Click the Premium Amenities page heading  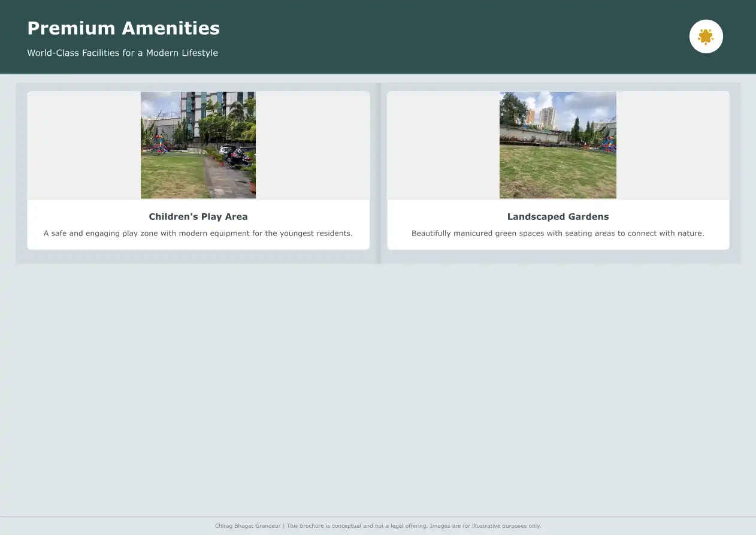tap(123, 28)
